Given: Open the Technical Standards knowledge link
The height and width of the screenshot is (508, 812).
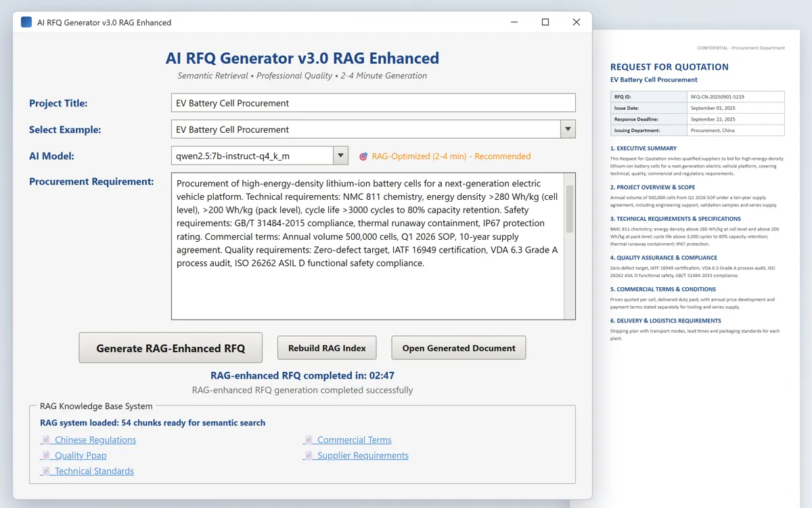Looking at the screenshot, I should (x=94, y=471).
